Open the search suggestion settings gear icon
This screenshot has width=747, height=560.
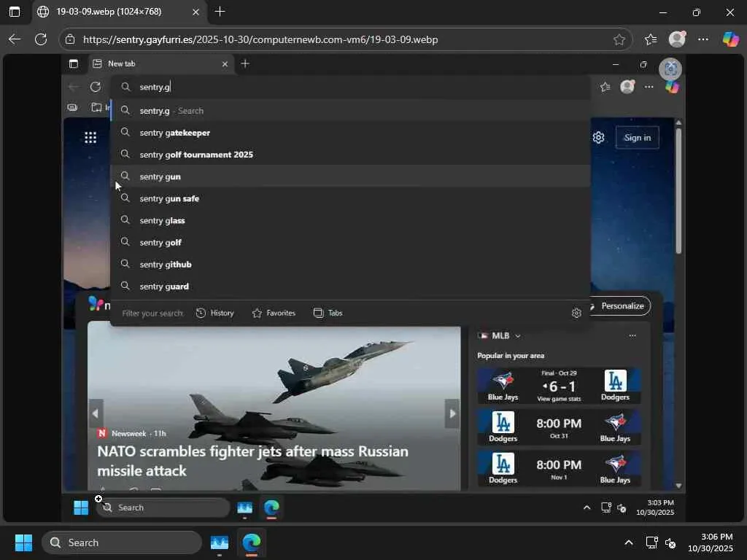click(576, 313)
